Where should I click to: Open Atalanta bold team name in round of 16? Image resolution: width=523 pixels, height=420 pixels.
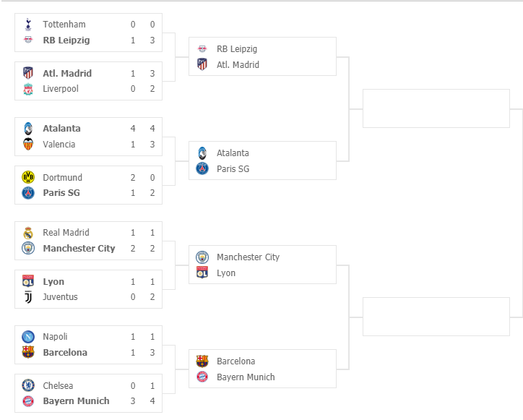point(61,129)
